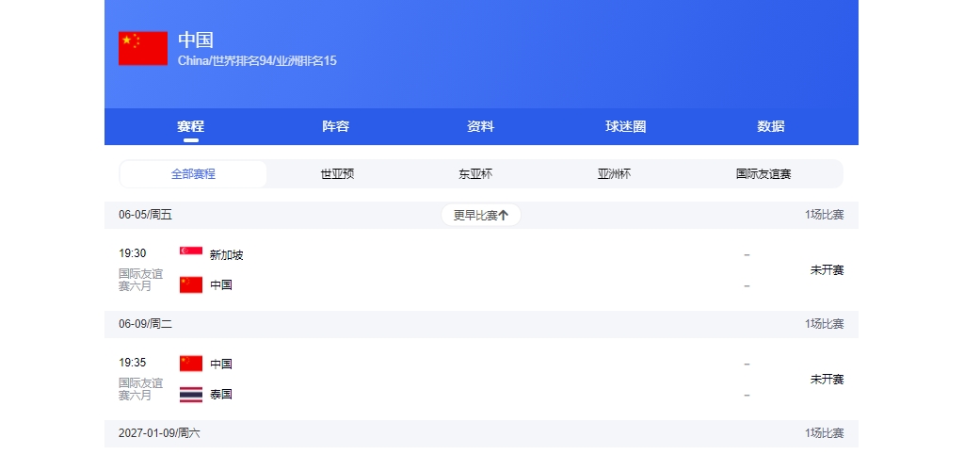Switch to the 阵容 tab
980x454 pixels.
pyautogui.click(x=336, y=126)
